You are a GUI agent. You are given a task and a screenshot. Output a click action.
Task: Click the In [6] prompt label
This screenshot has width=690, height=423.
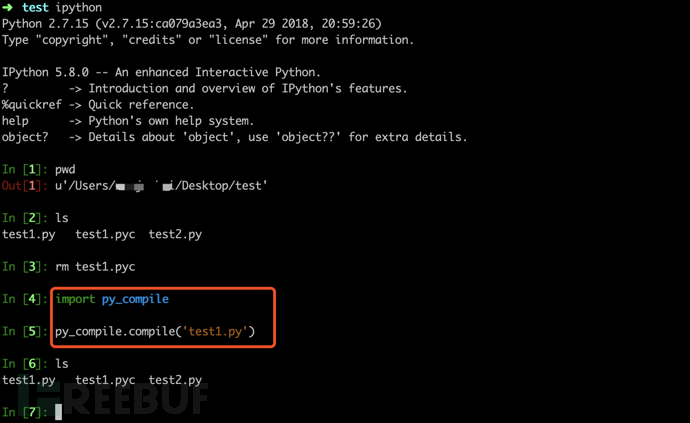click(x=24, y=364)
